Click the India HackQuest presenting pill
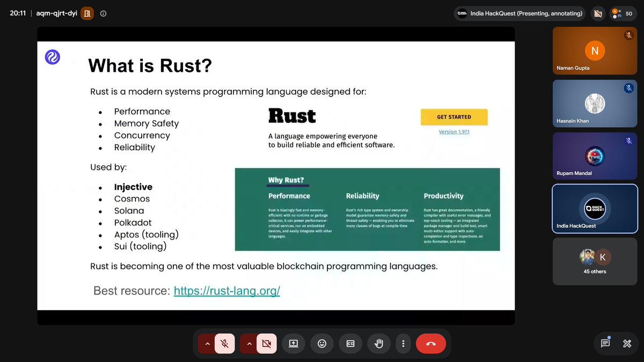The image size is (644, 362). [520, 13]
